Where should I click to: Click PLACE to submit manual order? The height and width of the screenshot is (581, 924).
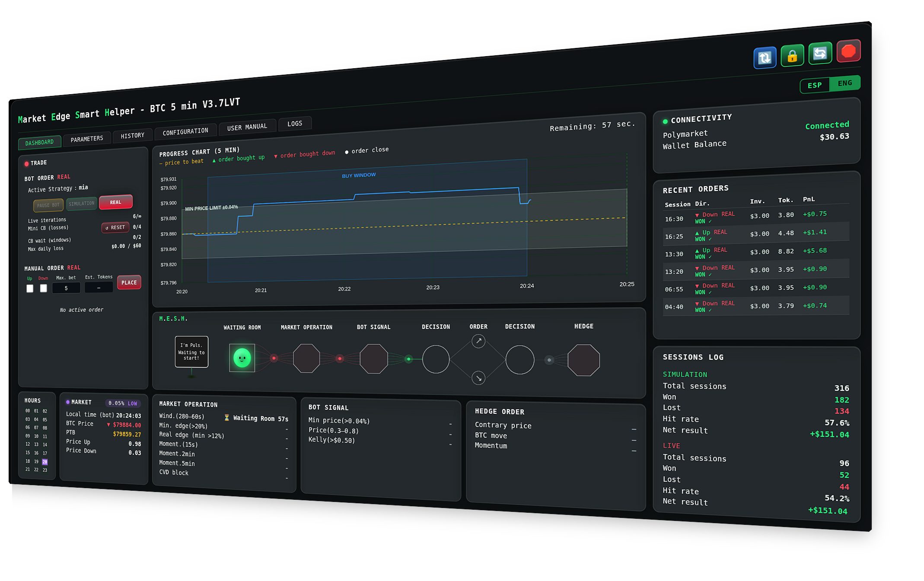click(x=129, y=283)
